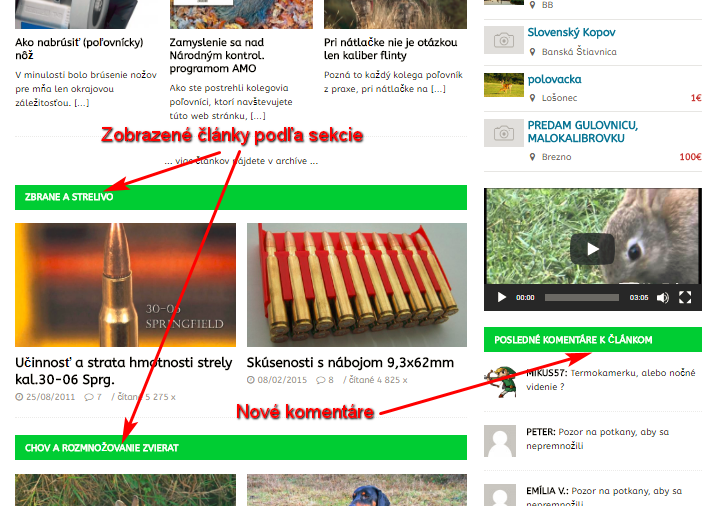This screenshot has height=506, width=718.
Task: Click the polovacka deer thumbnail
Action: click(x=504, y=85)
